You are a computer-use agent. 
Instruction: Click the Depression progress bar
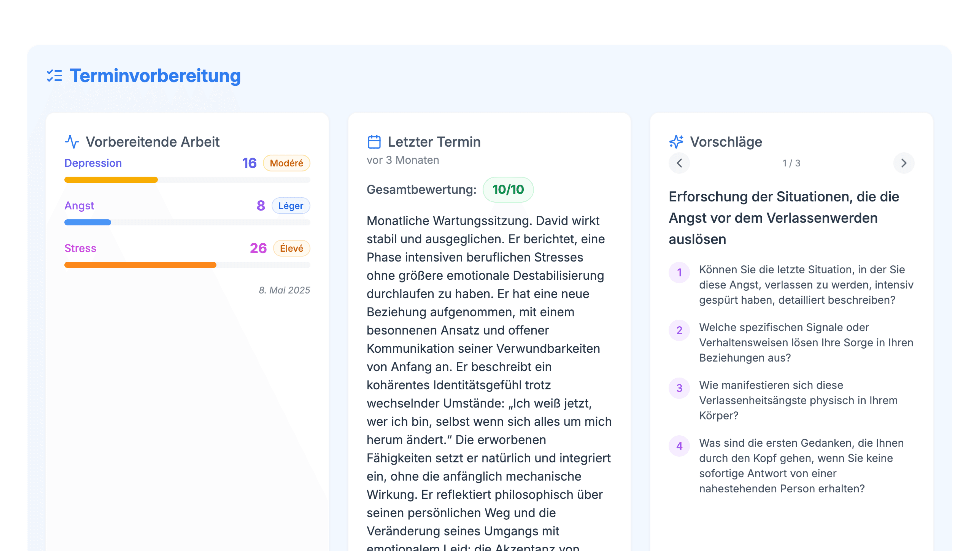click(187, 180)
